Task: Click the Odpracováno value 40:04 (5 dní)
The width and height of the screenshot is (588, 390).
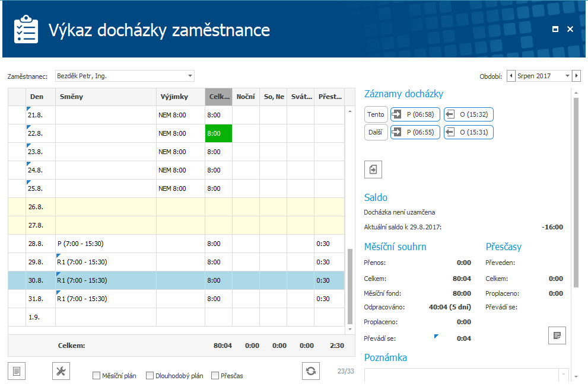Action: [450, 307]
